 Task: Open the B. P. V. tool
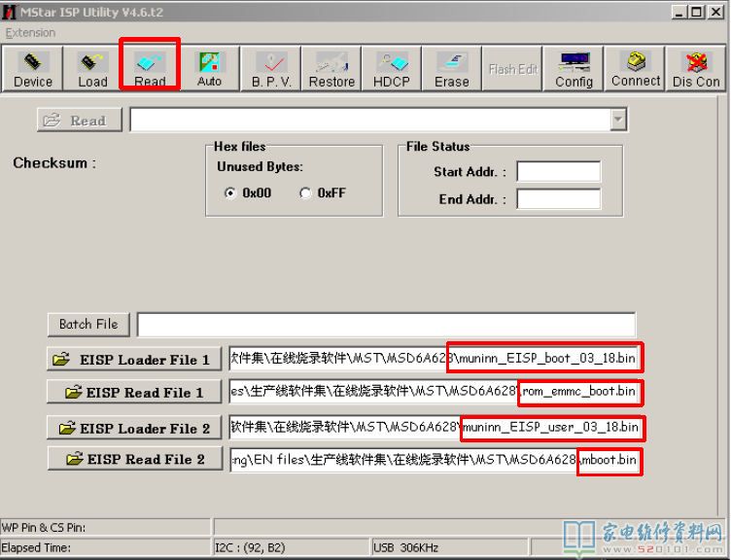click(271, 69)
